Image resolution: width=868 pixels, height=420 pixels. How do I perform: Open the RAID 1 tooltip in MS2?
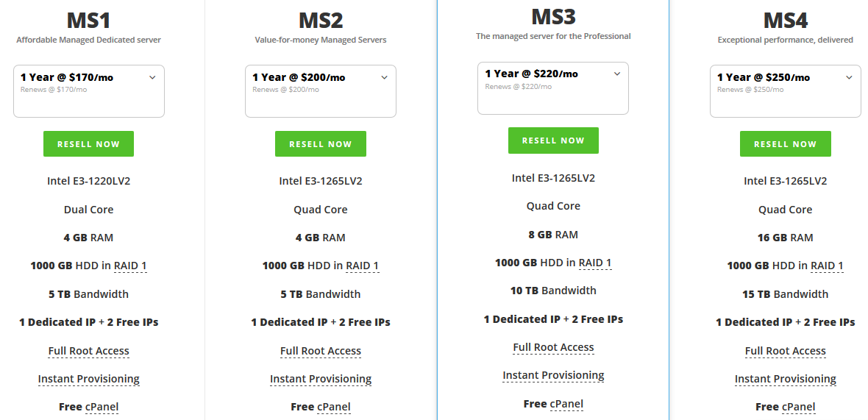coord(363,266)
